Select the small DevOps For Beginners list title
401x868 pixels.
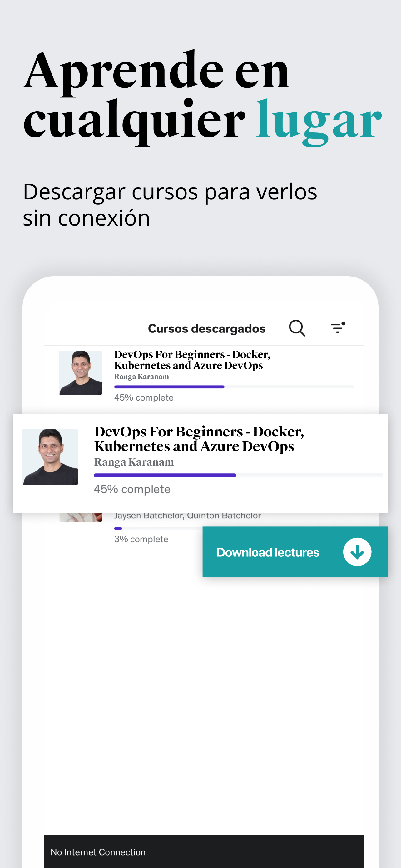[192, 360]
